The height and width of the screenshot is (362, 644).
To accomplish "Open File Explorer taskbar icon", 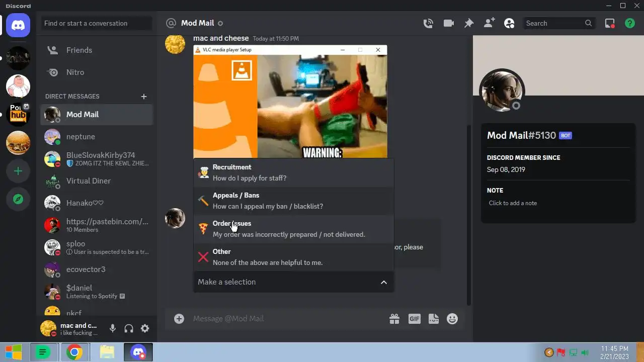I will [x=107, y=352].
